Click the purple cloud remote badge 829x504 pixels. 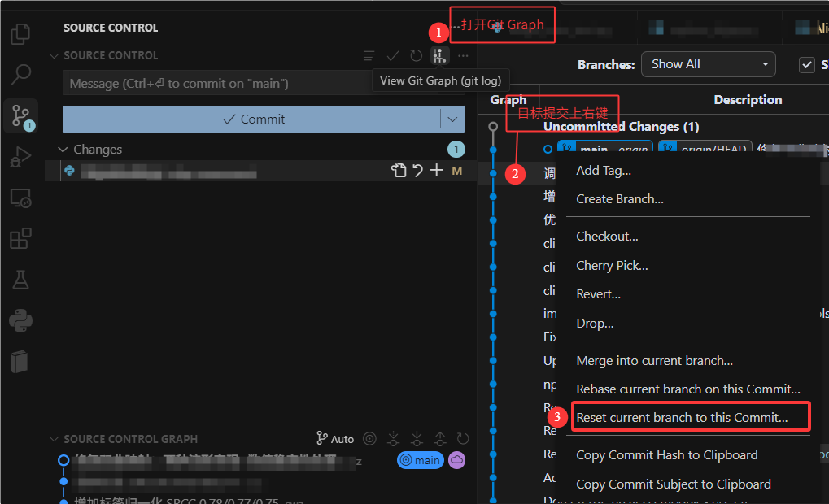click(x=456, y=460)
